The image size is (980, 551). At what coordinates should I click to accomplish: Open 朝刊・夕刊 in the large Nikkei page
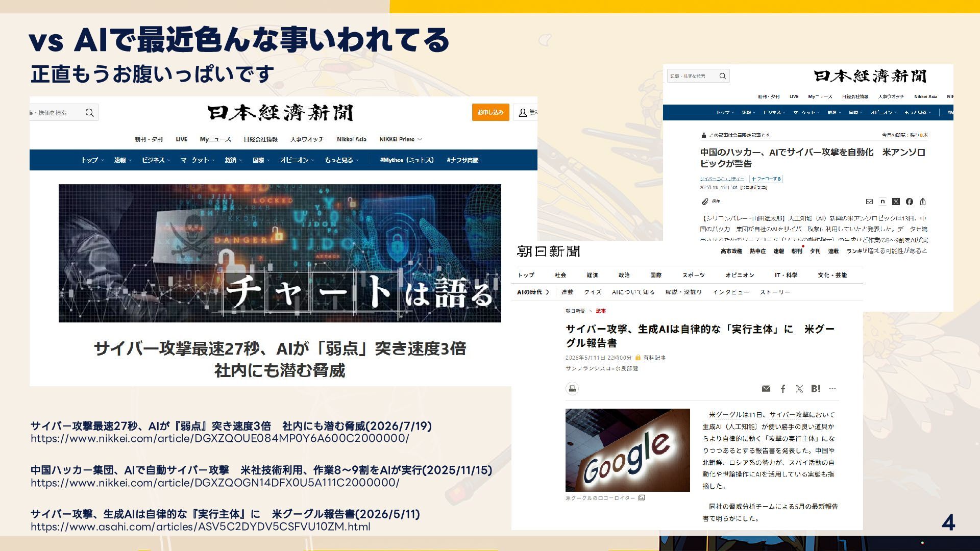(149, 139)
